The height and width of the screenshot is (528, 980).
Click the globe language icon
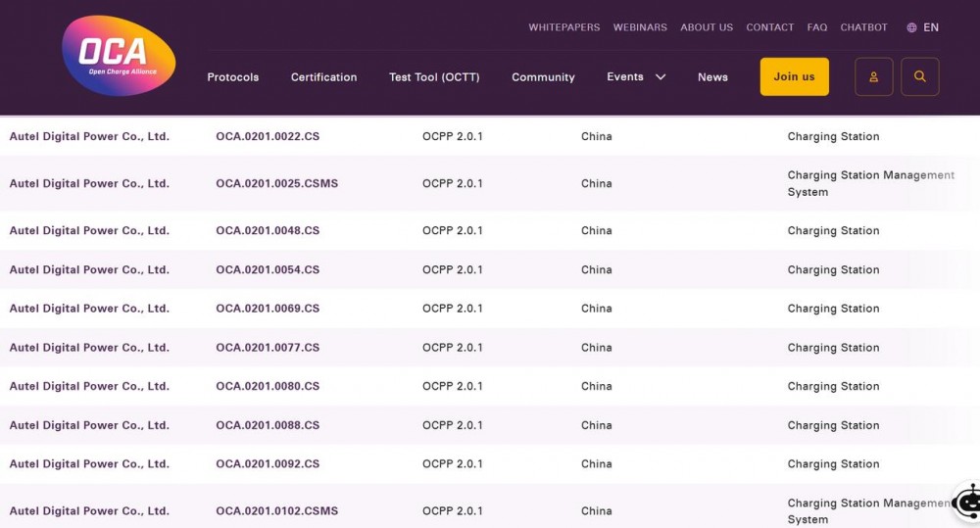911,27
